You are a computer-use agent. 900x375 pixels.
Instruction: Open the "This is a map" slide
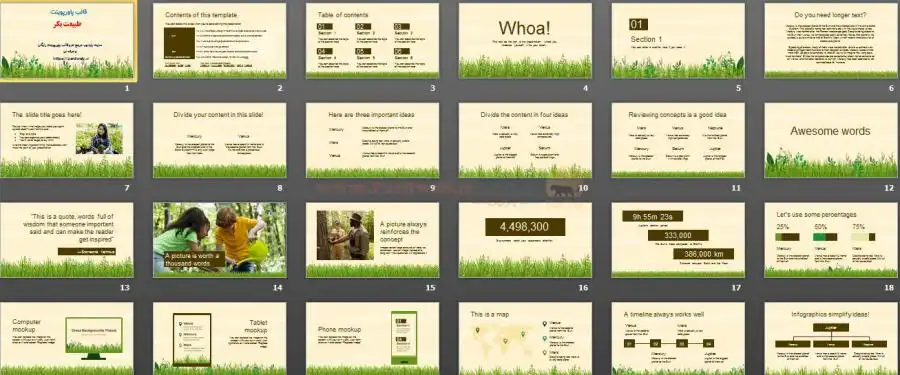[x=525, y=339]
